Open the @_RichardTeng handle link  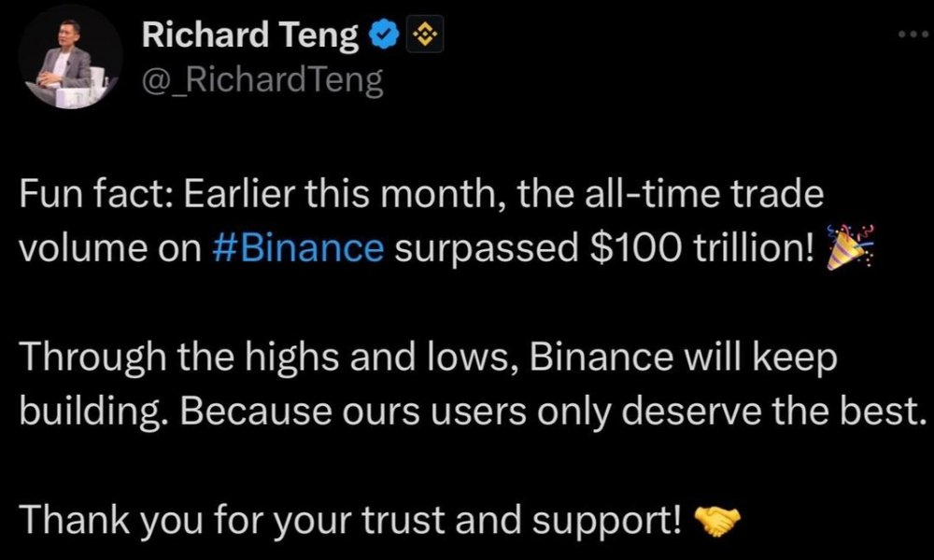click(262, 80)
